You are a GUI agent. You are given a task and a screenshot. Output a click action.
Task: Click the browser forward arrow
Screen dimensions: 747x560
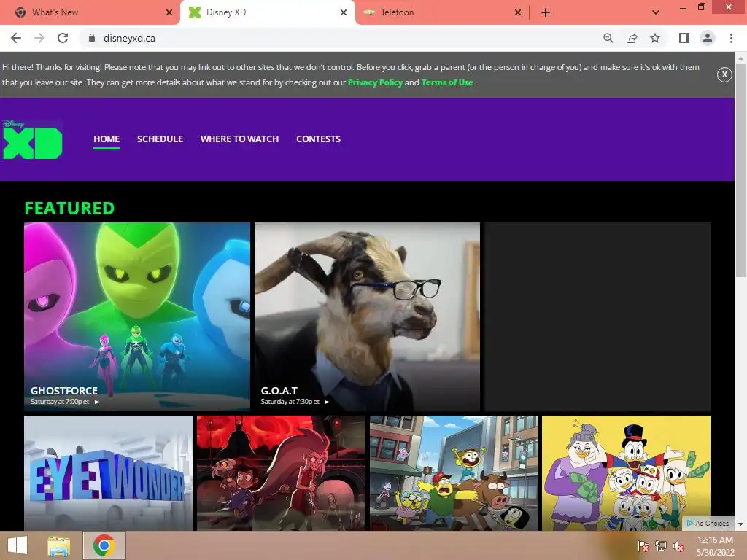[x=39, y=38]
